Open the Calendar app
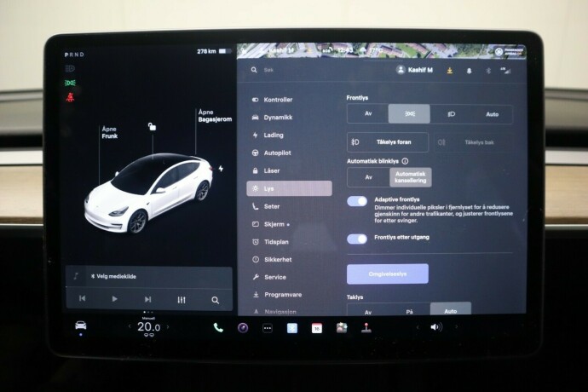 317,328
